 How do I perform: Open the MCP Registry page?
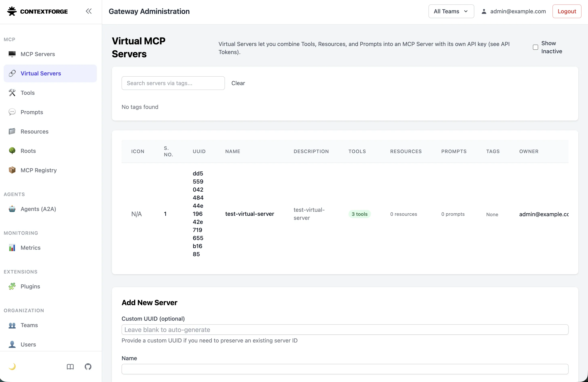(x=39, y=170)
